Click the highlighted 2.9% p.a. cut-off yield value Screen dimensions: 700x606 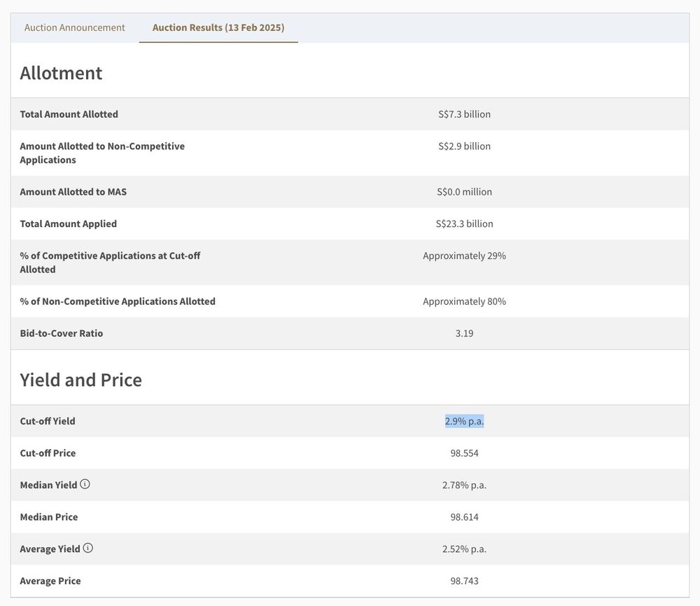pyautogui.click(x=464, y=421)
